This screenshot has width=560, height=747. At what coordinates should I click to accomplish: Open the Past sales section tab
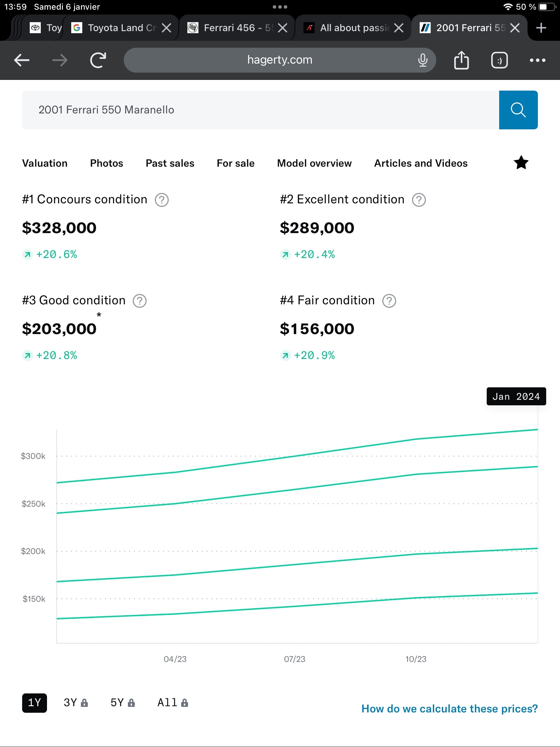coord(170,163)
